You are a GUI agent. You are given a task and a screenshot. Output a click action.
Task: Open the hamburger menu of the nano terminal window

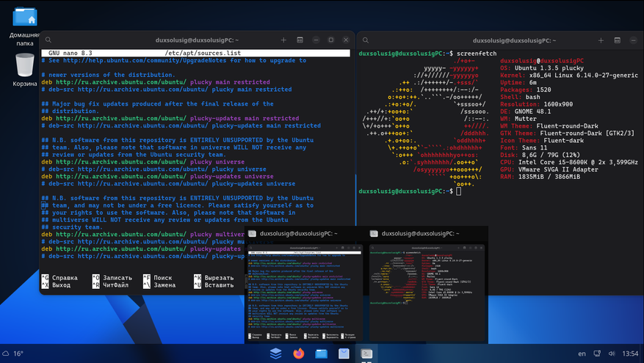(x=300, y=40)
